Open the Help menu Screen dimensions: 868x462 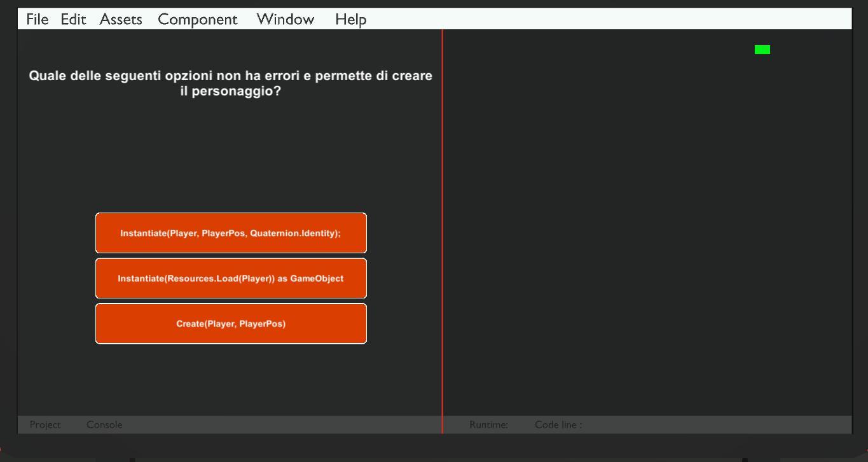tap(350, 20)
